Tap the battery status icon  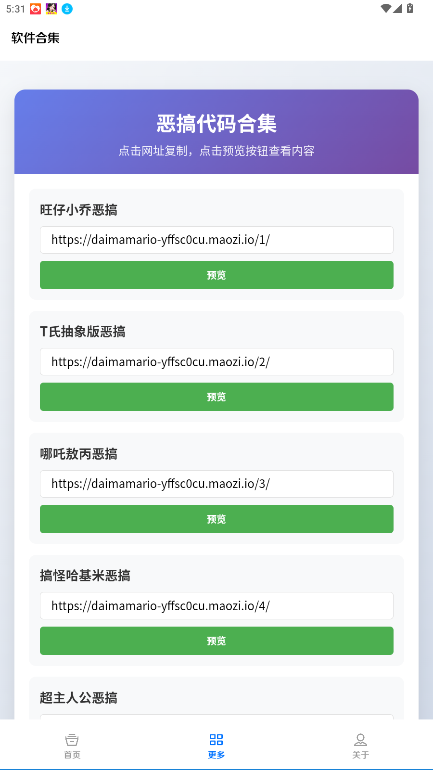point(410,8)
